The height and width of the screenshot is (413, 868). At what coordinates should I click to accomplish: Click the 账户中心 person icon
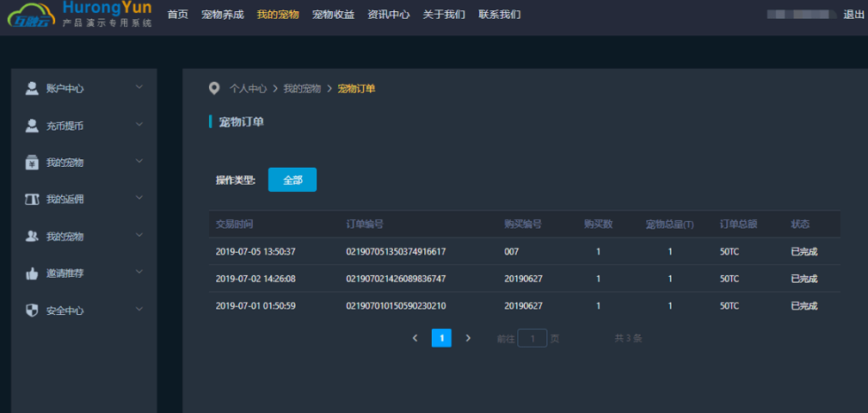[x=32, y=88]
